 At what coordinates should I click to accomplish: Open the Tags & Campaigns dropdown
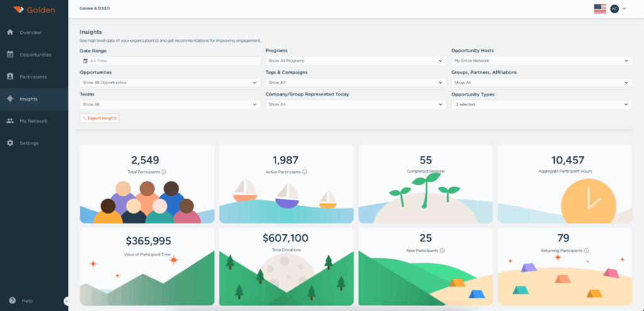click(355, 82)
